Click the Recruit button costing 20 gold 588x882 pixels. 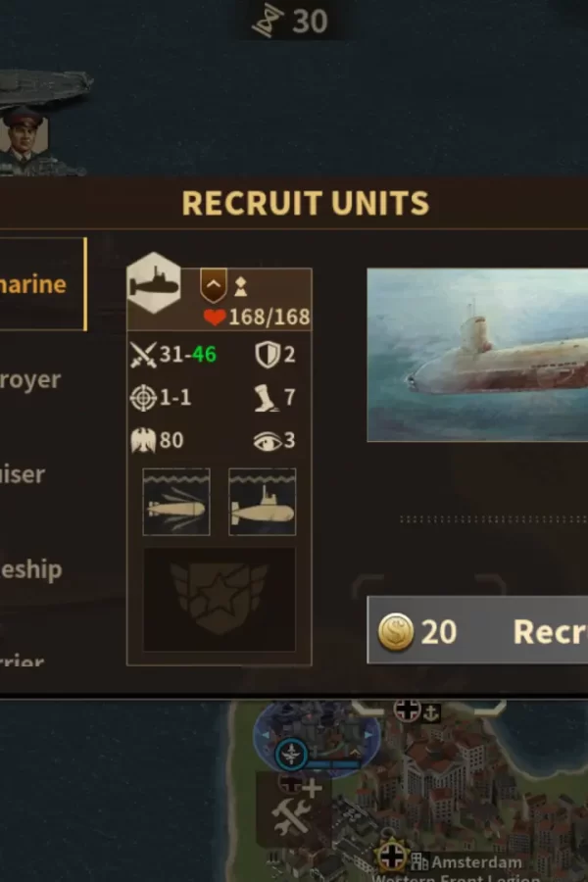point(477,631)
